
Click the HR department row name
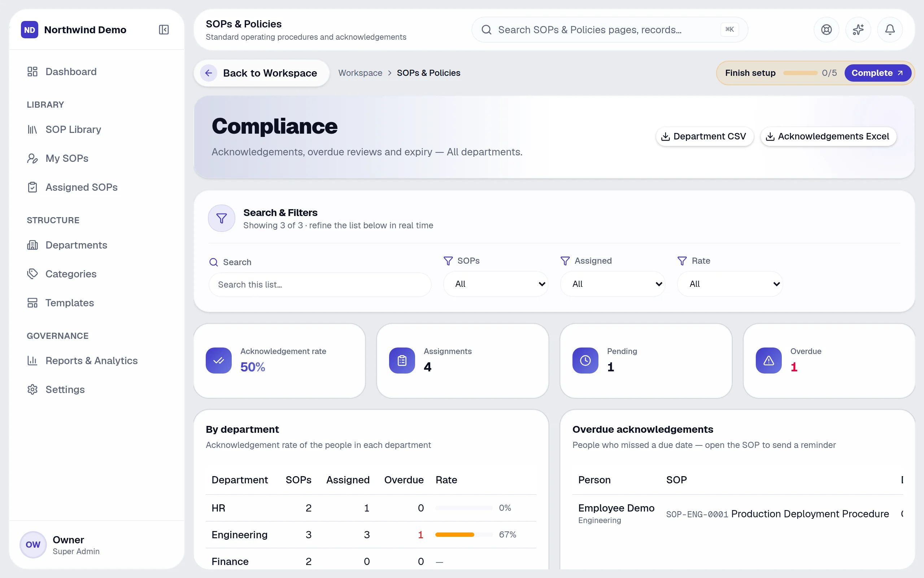(218, 508)
